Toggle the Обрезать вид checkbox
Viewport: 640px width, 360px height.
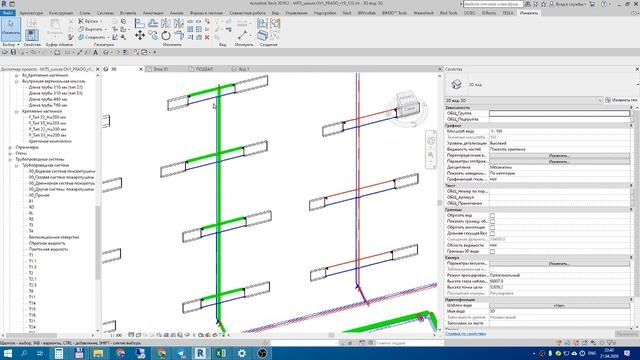pyautogui.click(x=492, y=215)
